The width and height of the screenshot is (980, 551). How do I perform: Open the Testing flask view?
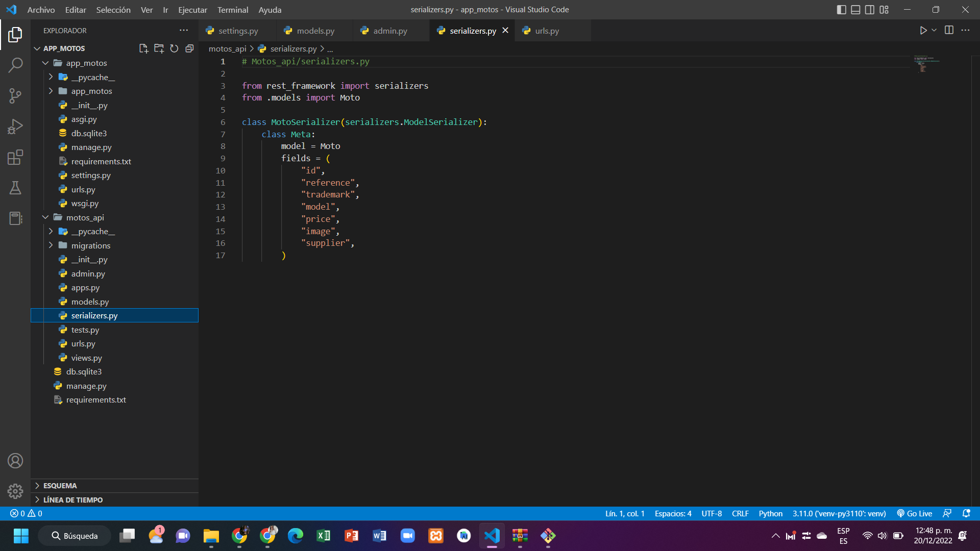15,188
